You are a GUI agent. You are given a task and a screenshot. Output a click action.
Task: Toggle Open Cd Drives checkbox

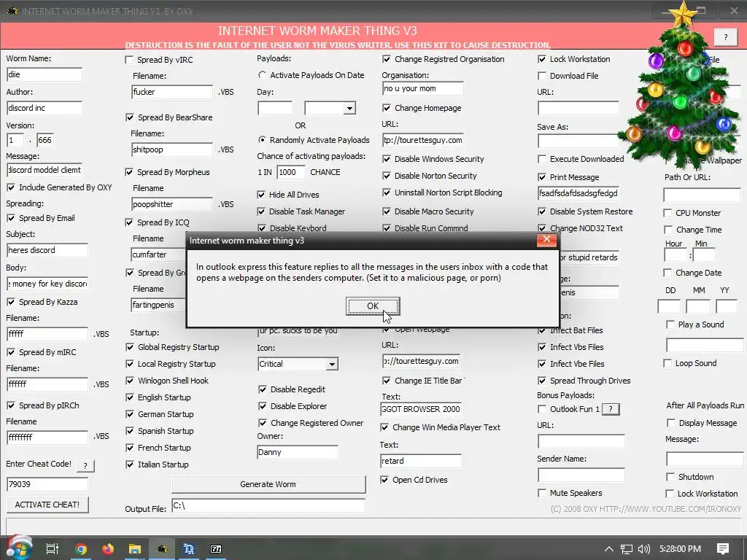tap(384, 480)
